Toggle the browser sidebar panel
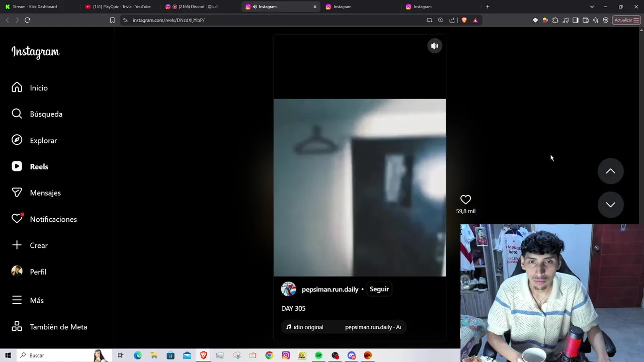This screenshot has height=362, width=644. point(576,20)
